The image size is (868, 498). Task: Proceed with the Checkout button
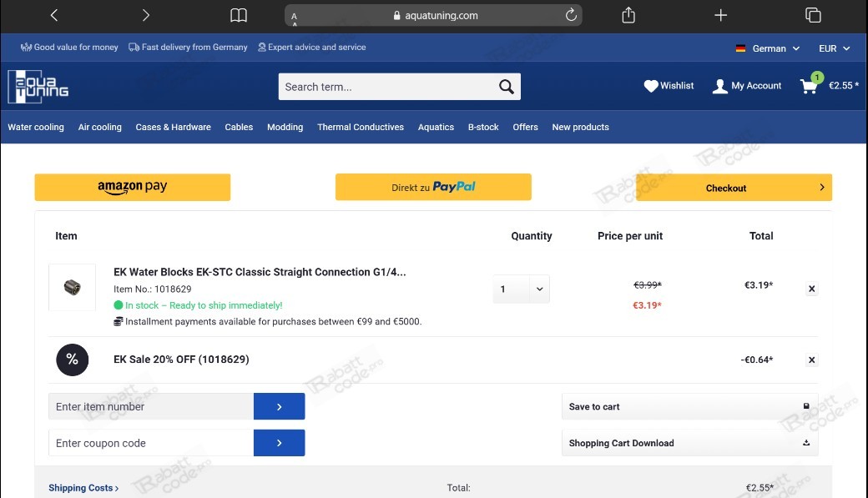(x=733, y=188)
